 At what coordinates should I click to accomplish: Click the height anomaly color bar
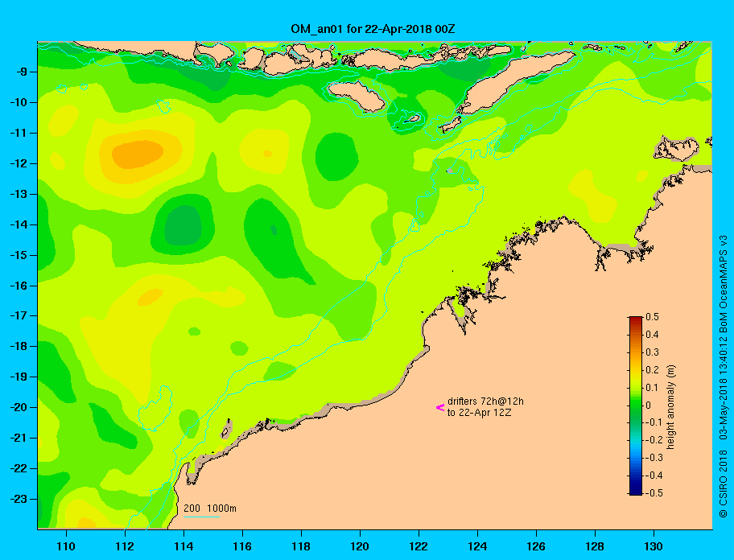tap(636, 406)
